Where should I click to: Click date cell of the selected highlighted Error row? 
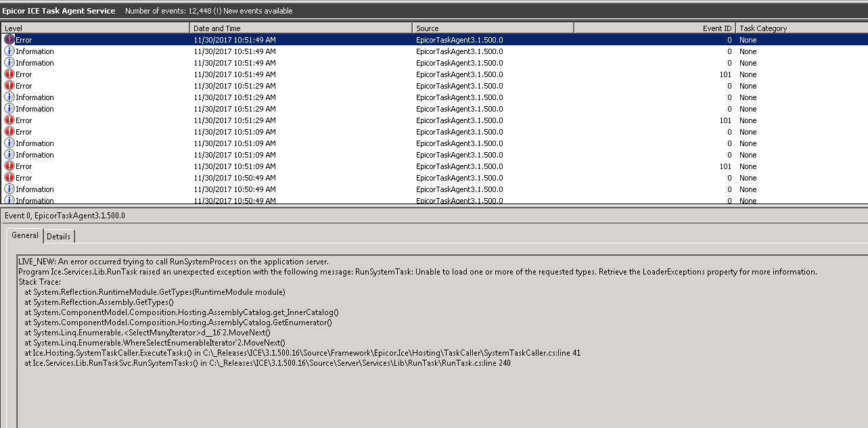tap(235, 40)
